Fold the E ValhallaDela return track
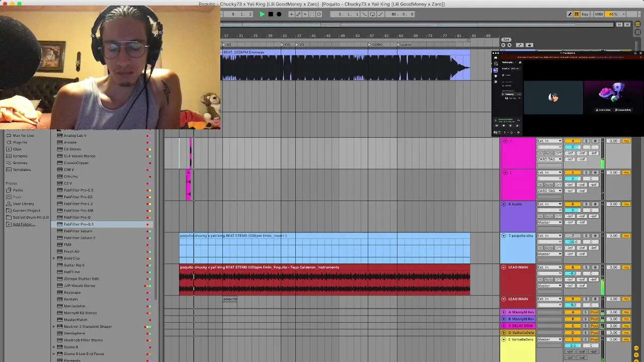This screenshot has height=362, width=644. click(504, 339)
